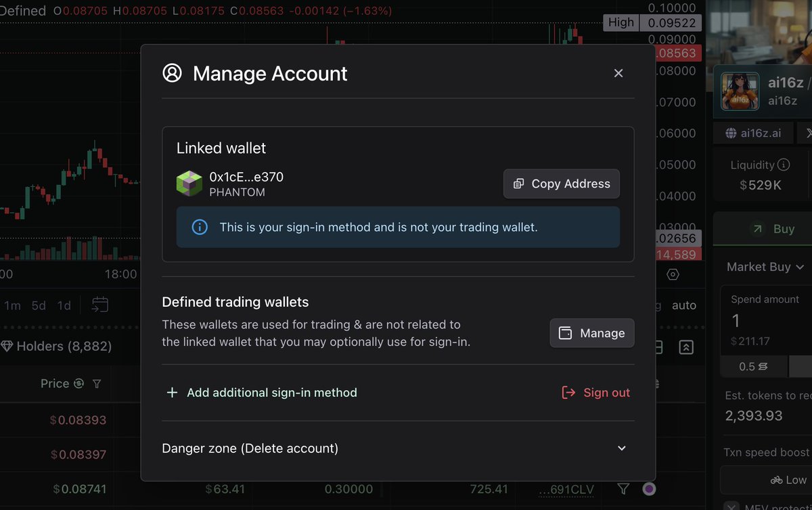Click the 0.30000 value cell

[x=348, y=489]
